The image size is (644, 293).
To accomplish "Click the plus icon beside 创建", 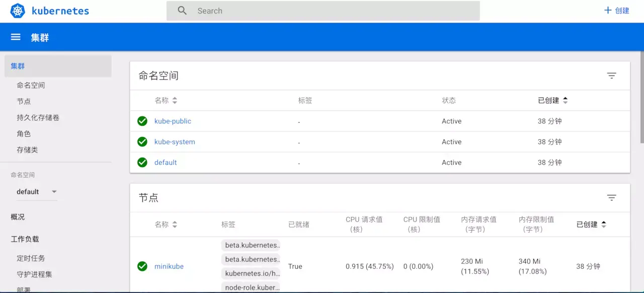I will coord(608,11).
